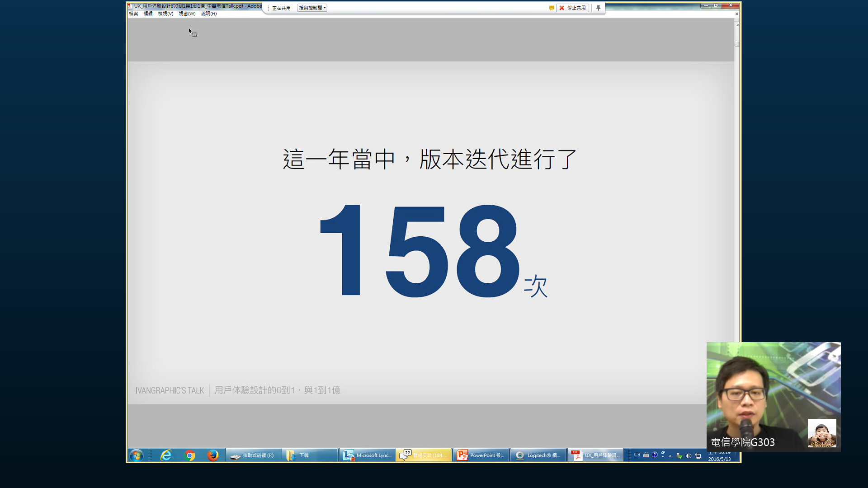Open the group conversation taskbar item

[x=424, y=455]
